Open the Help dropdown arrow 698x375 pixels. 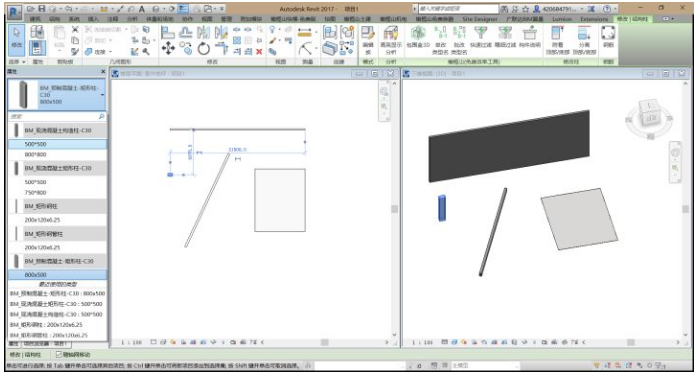click(615, 8)
